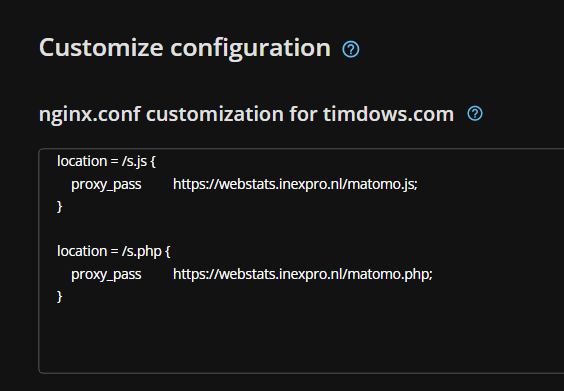The height and width of the screenshot is (391, 564).
Task: Click the /s.php path in second location
Action: pos(141,251)
